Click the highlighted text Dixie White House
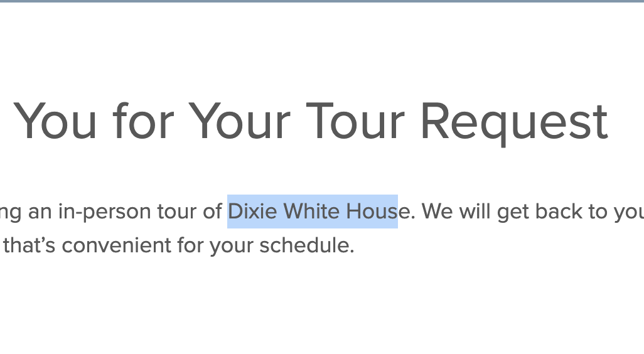Image resolution: width=644 pixels, height=354 pixels. point(313,212)
